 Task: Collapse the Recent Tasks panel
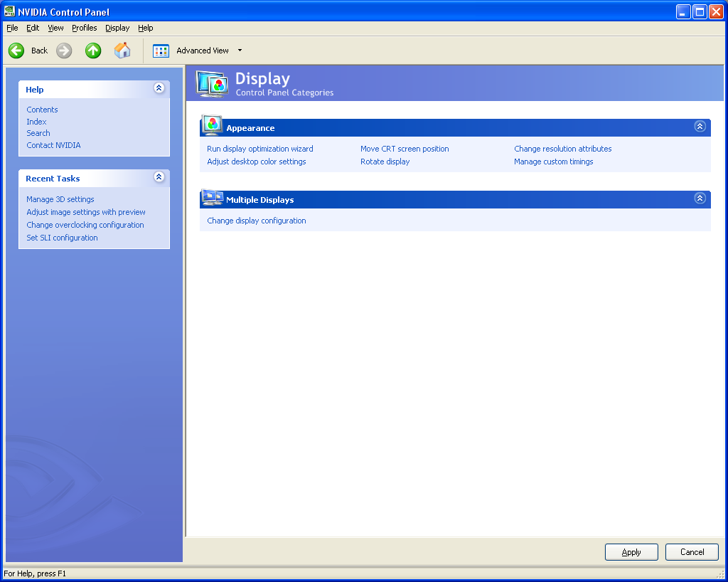pos(159,177)
